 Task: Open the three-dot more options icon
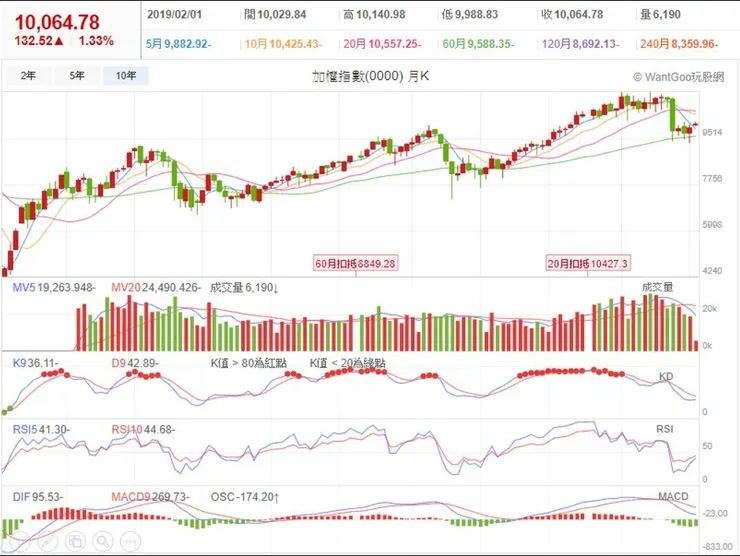(x=131, y=541)
